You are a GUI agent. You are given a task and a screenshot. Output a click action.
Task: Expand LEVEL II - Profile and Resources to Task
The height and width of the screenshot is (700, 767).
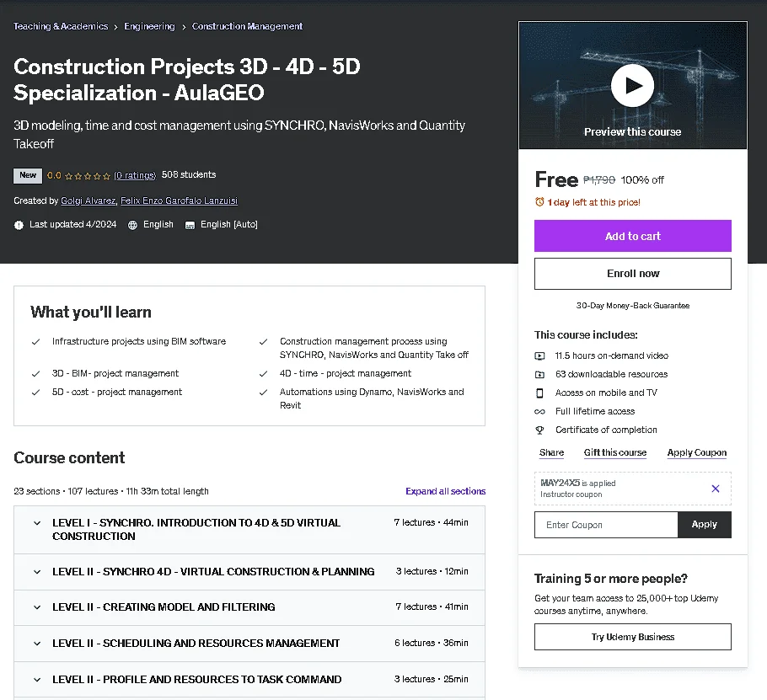(249, 680)
